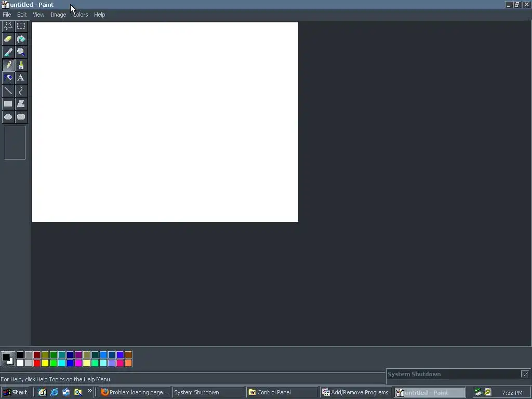Pick the Rectangle shape tool
The image size is (532, 399).
pyautogui.click(x=8, y=104)
